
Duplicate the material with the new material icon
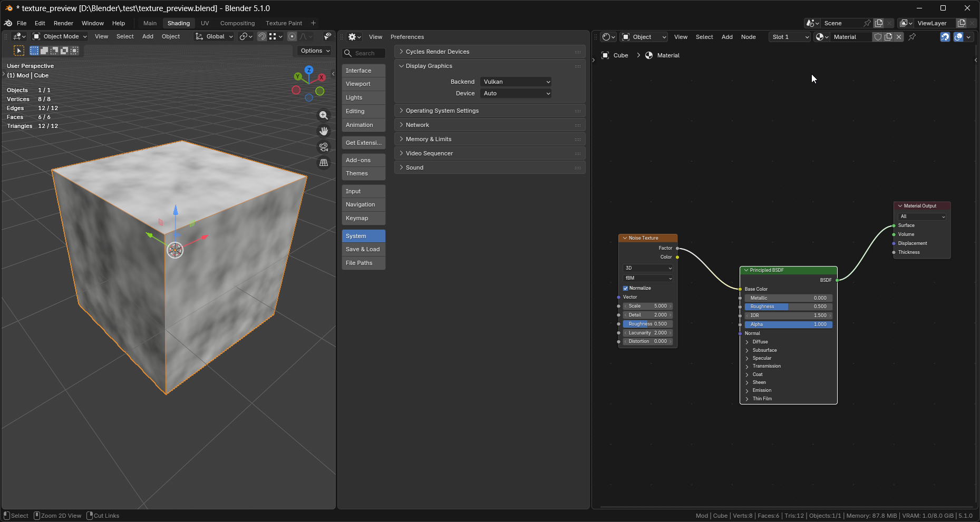pos(888,37)
